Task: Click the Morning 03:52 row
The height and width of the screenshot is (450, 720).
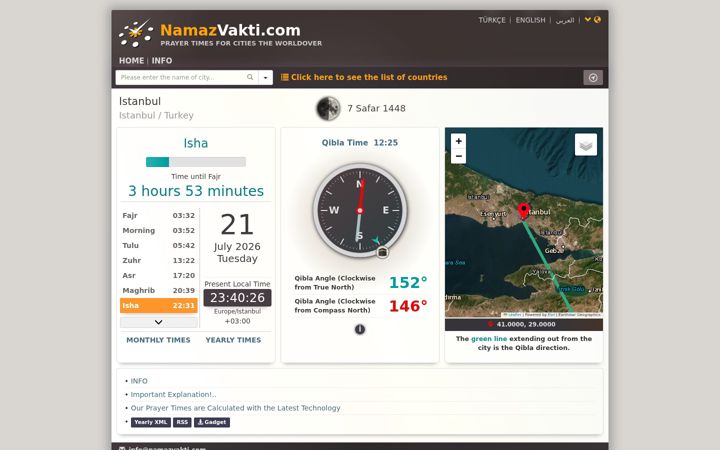Action: [158, 231]
